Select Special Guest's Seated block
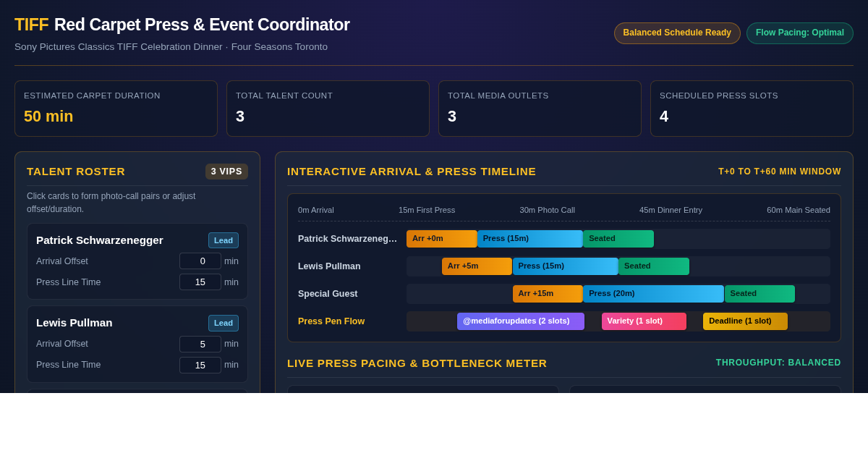Image resolution: width=868 pixels, height=456 pixels. (x=759, y=294)
